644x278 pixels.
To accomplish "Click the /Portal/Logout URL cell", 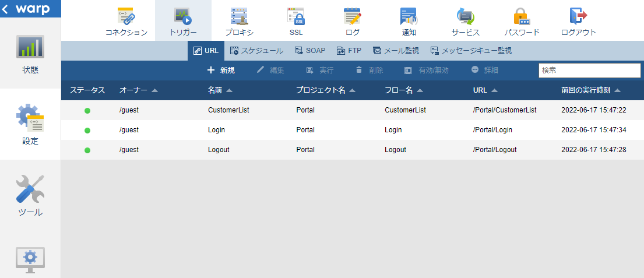I will point(494,149).
